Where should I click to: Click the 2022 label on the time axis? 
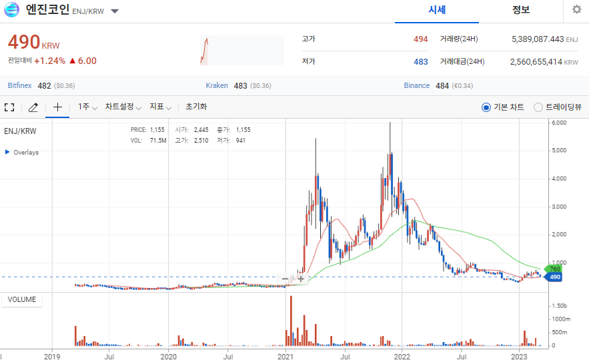coord(402,357)
